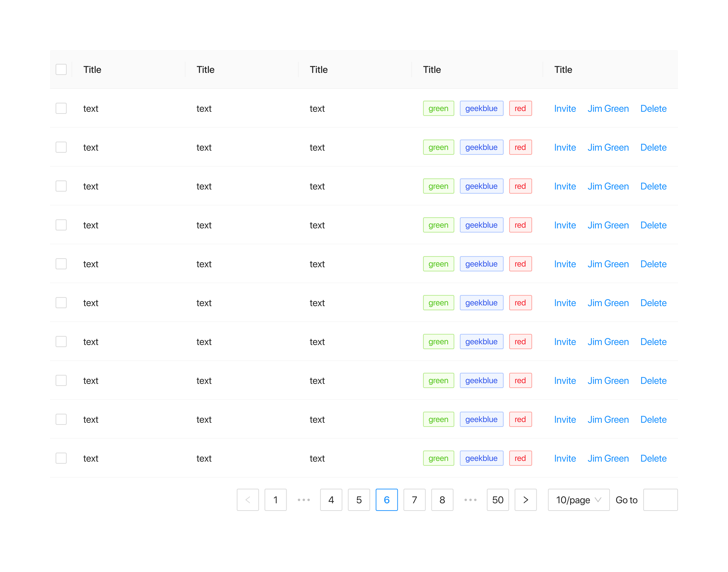Image resolution: width=728 pixels, height=572 pixels.
Task: Click the fourth Title header above tags
Action: click(432, 70)
